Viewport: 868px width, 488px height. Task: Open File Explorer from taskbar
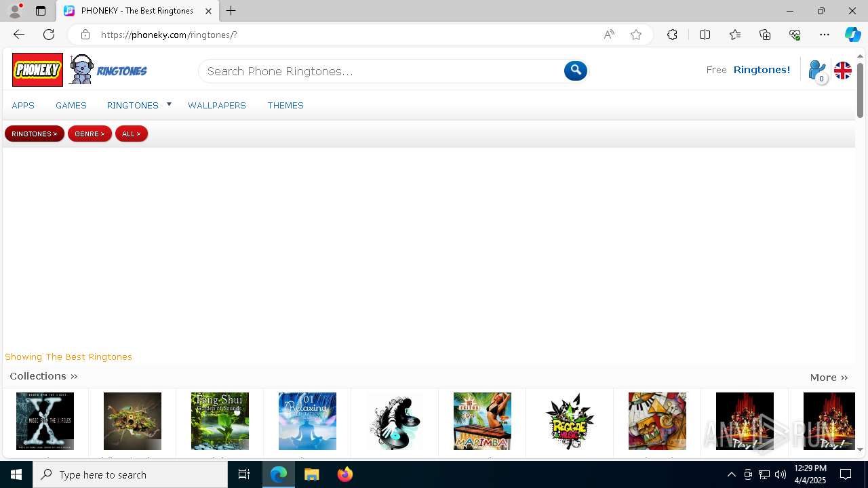(312, 474)
